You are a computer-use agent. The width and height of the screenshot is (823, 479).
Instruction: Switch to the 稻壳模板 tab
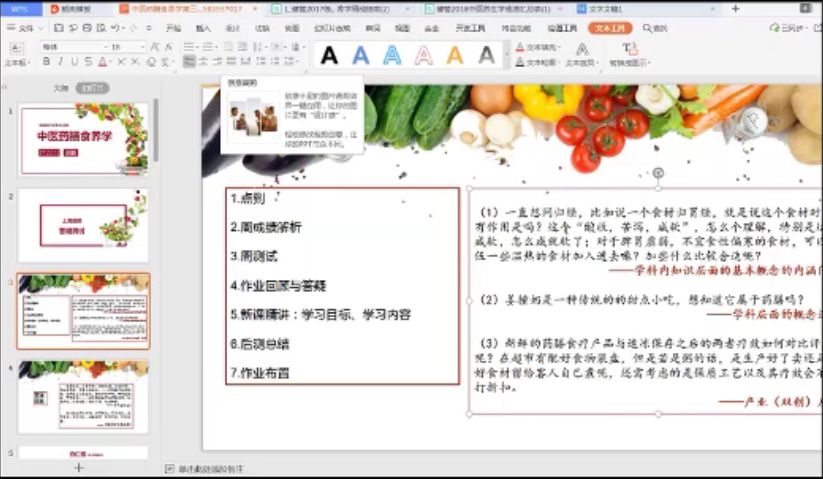[x=71, y=8]
